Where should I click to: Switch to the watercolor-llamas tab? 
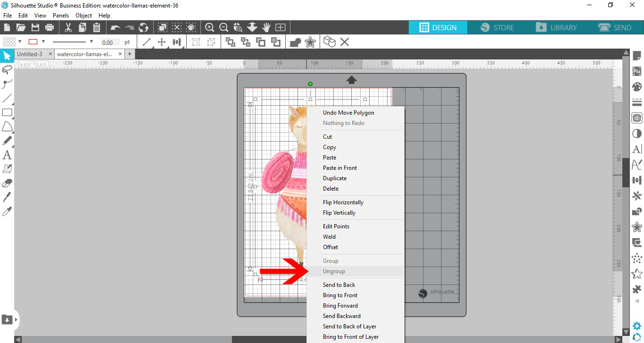point(84,54)
